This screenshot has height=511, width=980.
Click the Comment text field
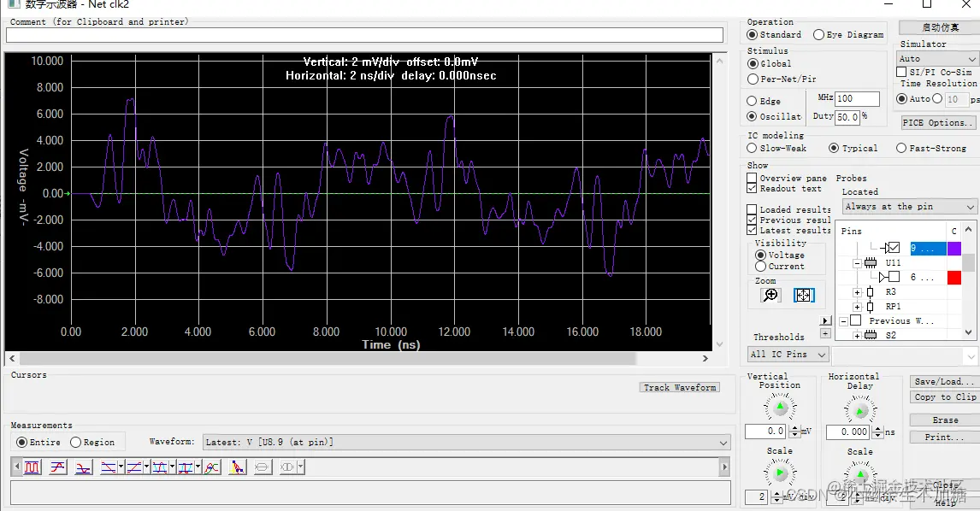pyautogui.click(x=364, y=35)
